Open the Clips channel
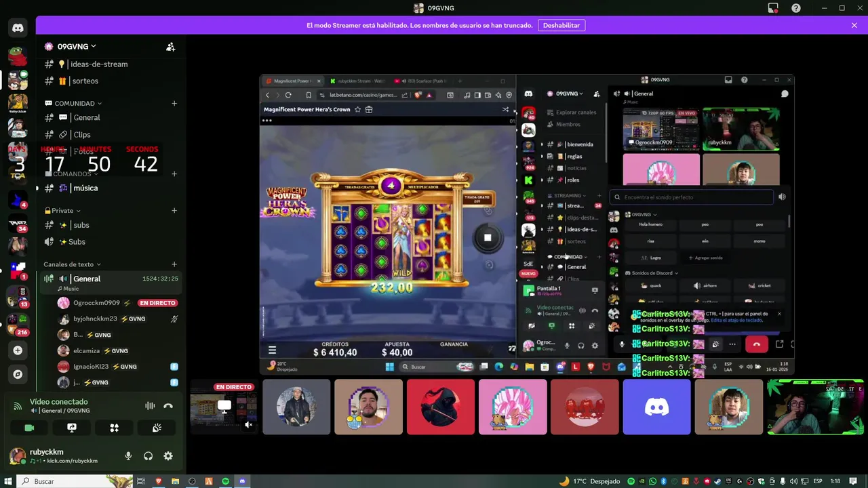 81,134
